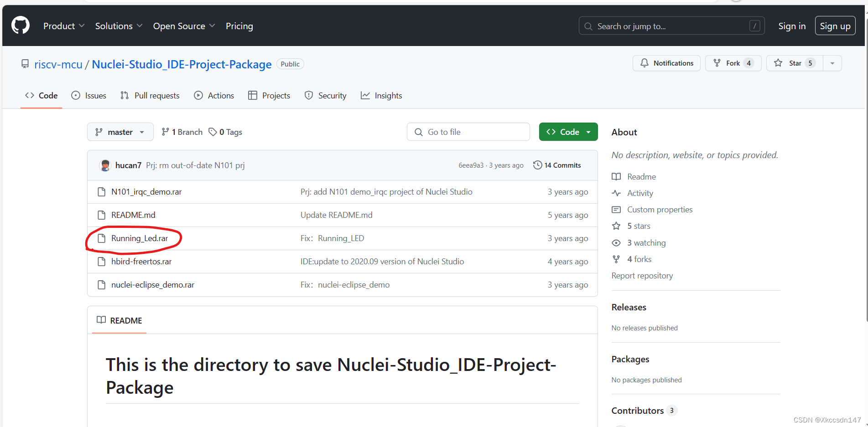Open the nuclei-eclipse_demo.rar file
The image size is (868, 427).
153,285
